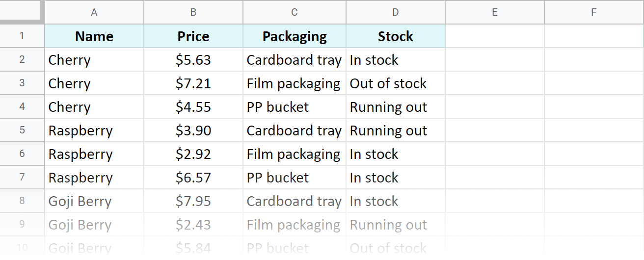The image size is (644, 260).
Task: Click the Name header cell
Action: (x=94, y=36)
